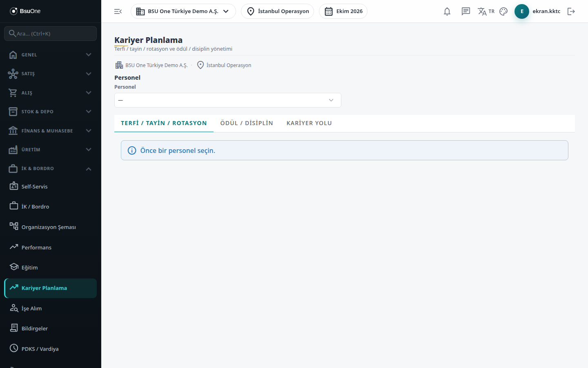Expand the GENEL menu group
Image resolution: width=588 pixels, height=368 pixels.
click(x=51, y=55)
